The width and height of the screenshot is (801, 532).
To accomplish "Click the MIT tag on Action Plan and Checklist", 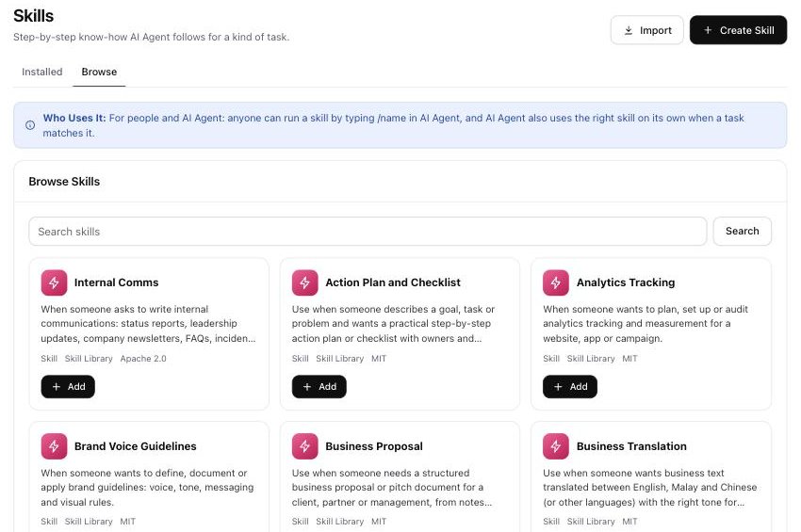I will point(379,359).
